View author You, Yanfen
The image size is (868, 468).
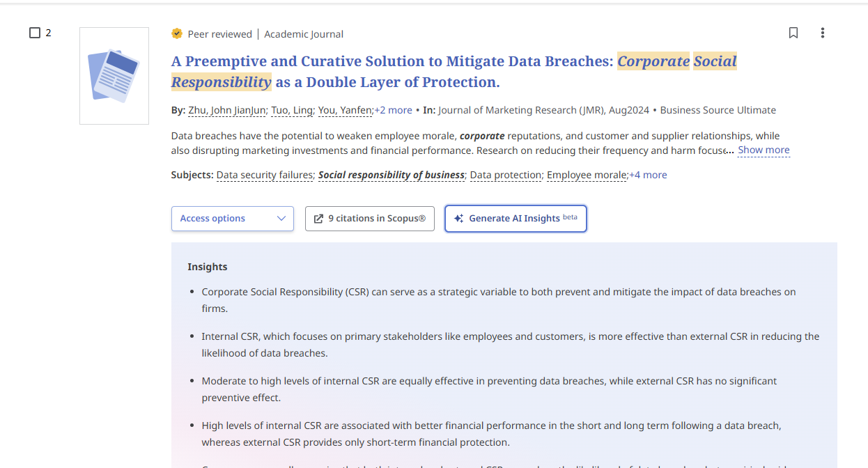[x=346, y=110]
